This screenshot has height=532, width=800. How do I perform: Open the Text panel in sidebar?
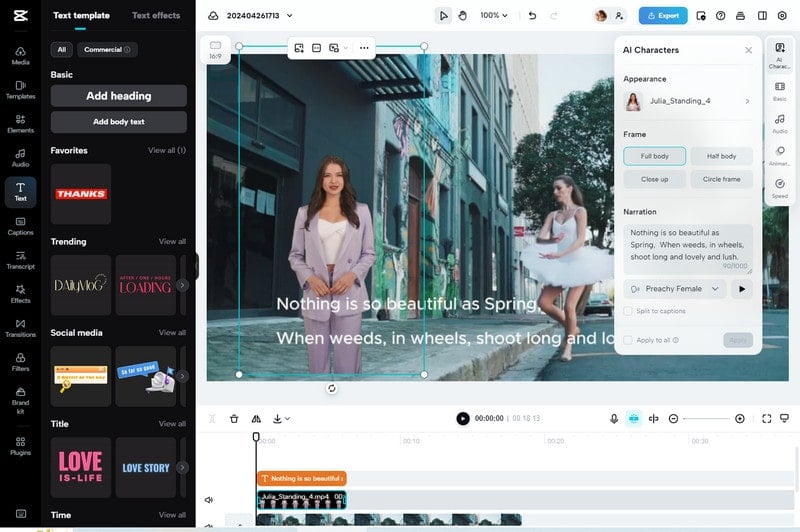20,192
